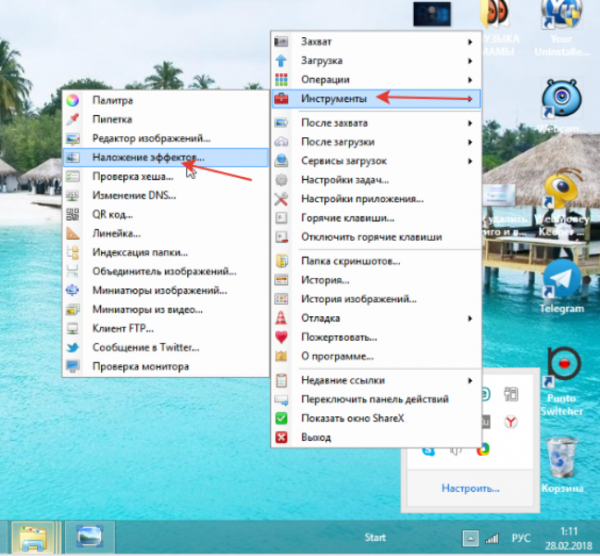Click the РУС language indicator
This screenshot has width=600, height=556.
[521, 538]
